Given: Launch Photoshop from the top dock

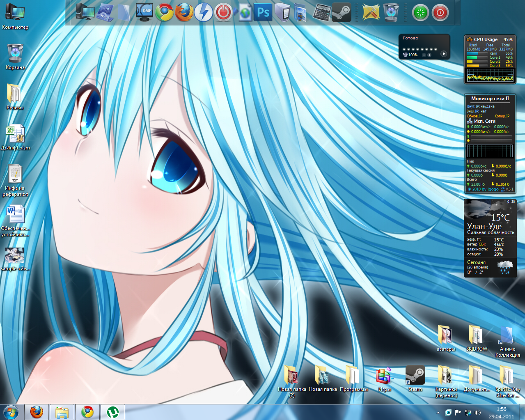Looking at the screenshot, I should (263, 12).
